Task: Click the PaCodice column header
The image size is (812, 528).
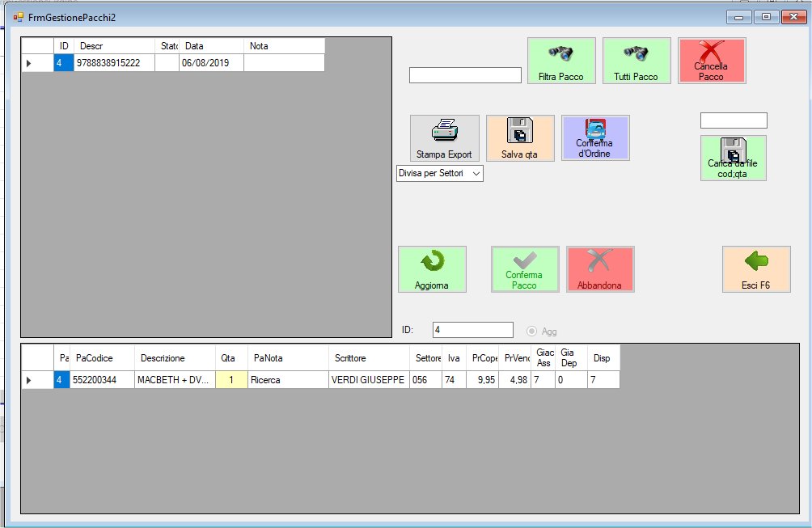Action: click(x=102, y=357)
